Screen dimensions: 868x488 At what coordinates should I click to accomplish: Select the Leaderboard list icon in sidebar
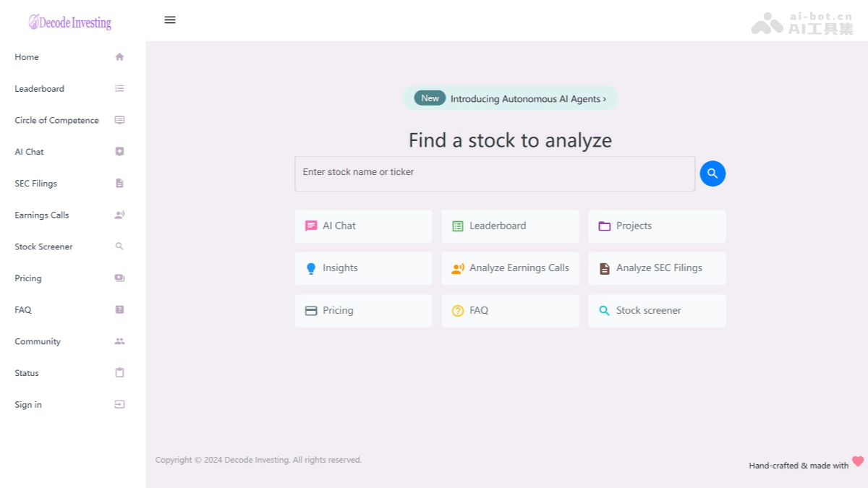(x=119, y=88)
